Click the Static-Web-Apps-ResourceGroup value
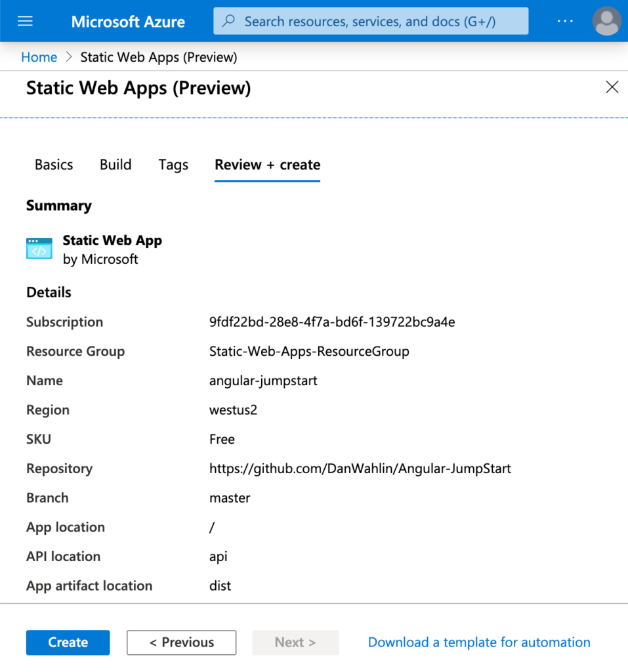The width and height of the screenshot is (628, 672). pyautogui.click(x=309, y=352)
